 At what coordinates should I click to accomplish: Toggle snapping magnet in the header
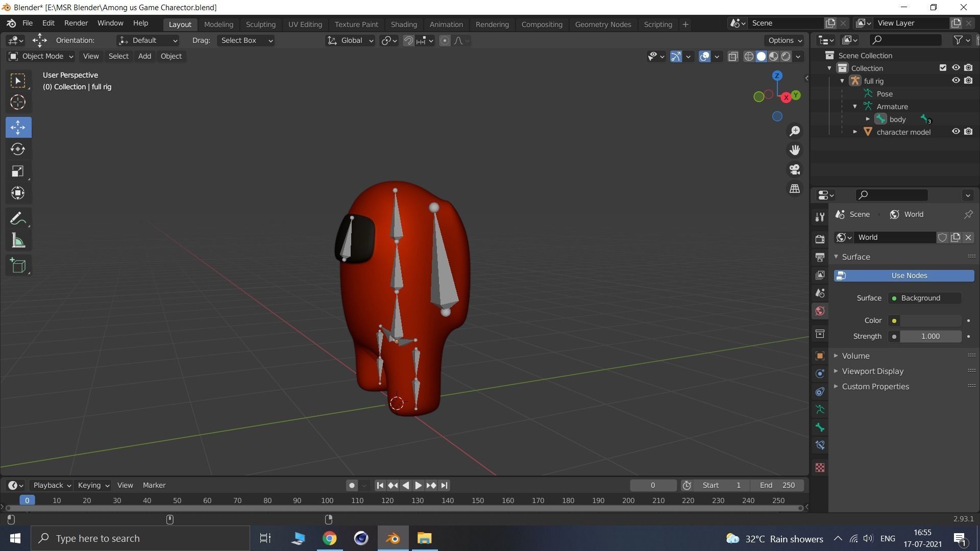[408, 41]
